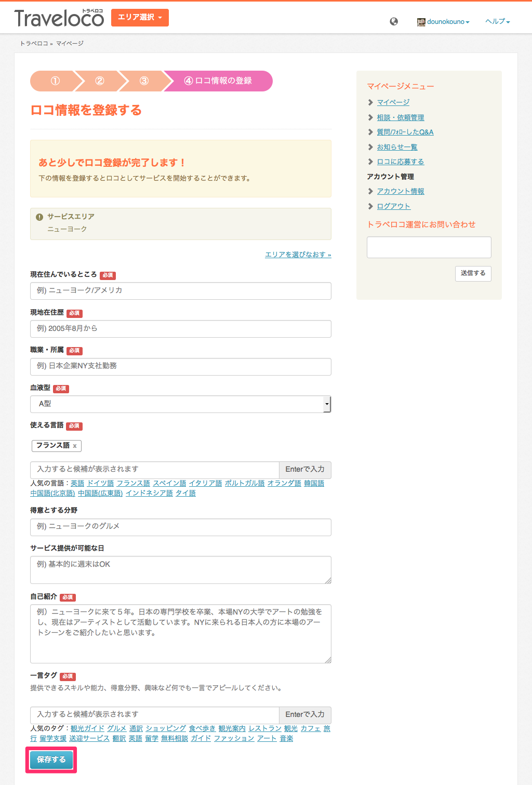Click the dounokouno user avatar icon
This screenshot has height=785, width=532.
click(421, 22)
